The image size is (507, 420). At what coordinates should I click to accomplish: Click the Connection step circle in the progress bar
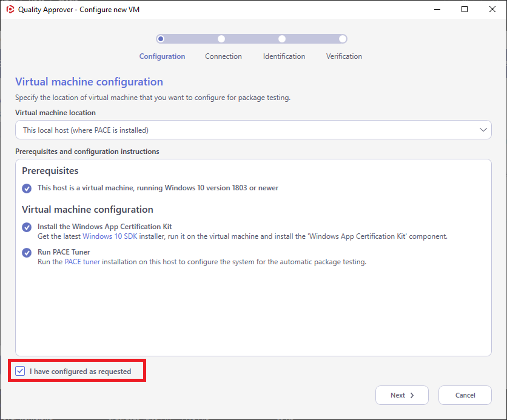(x=221, y=39)
